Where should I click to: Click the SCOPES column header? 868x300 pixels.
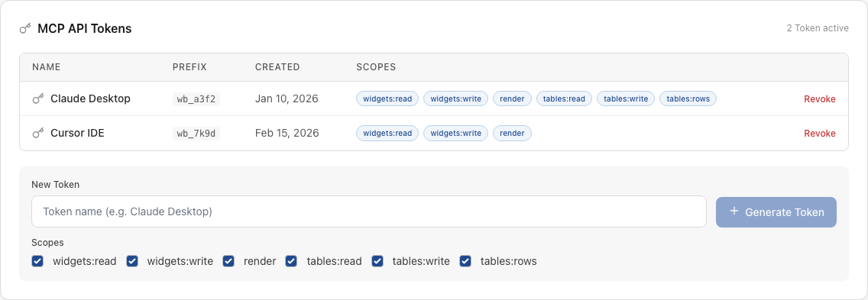[x=376, y=67]
